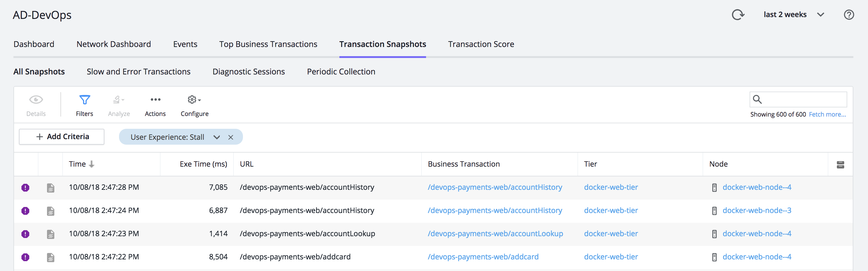Sort by Exe Time (ms) column
Screen dimensions: 868x271
point(203,164)
